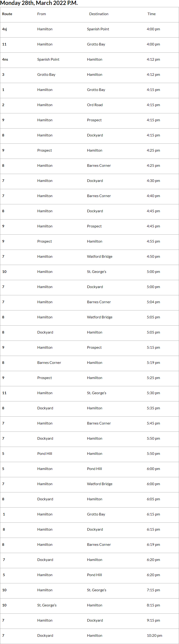The width and height of the screenshot is (179, 644).
Task: Click Barnes Corner in the From column
Action: 49,363
